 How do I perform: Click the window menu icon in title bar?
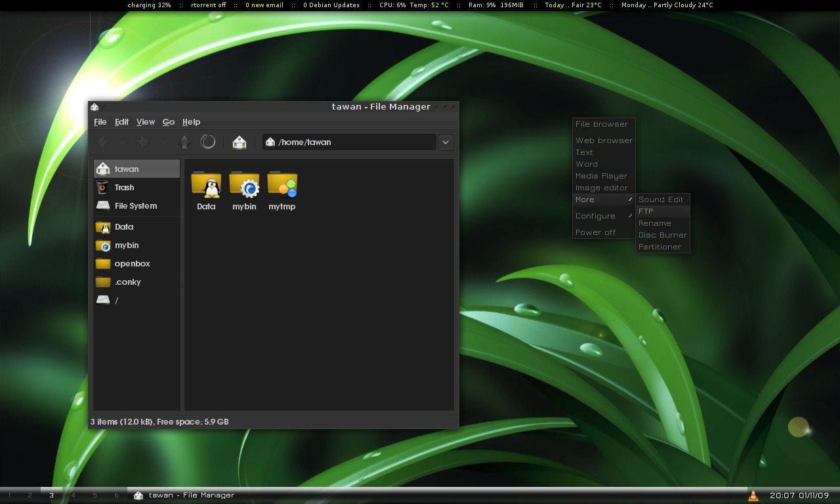(94, 107)
